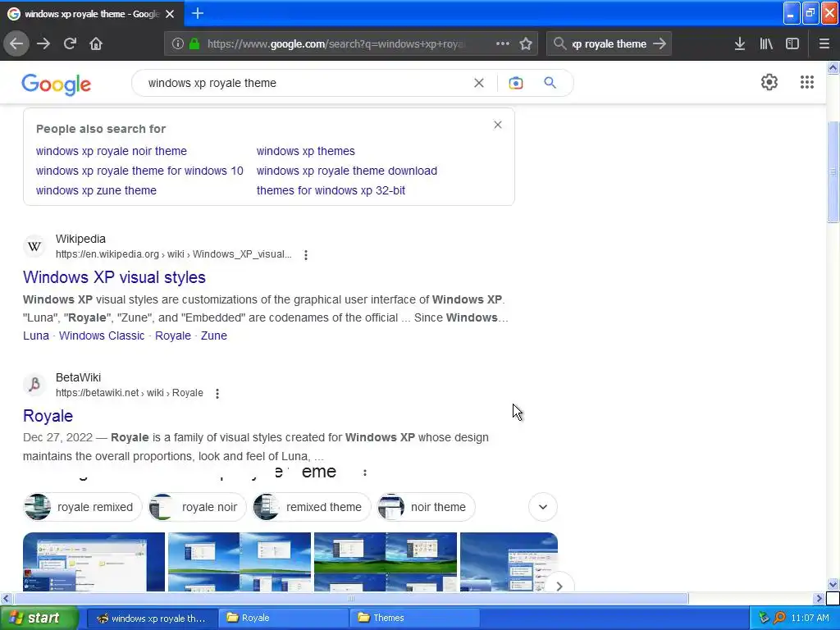Viewport: 840px width, 630px height.
Task: Click themes for windows xp 32-bit
Action: point(331,190)
